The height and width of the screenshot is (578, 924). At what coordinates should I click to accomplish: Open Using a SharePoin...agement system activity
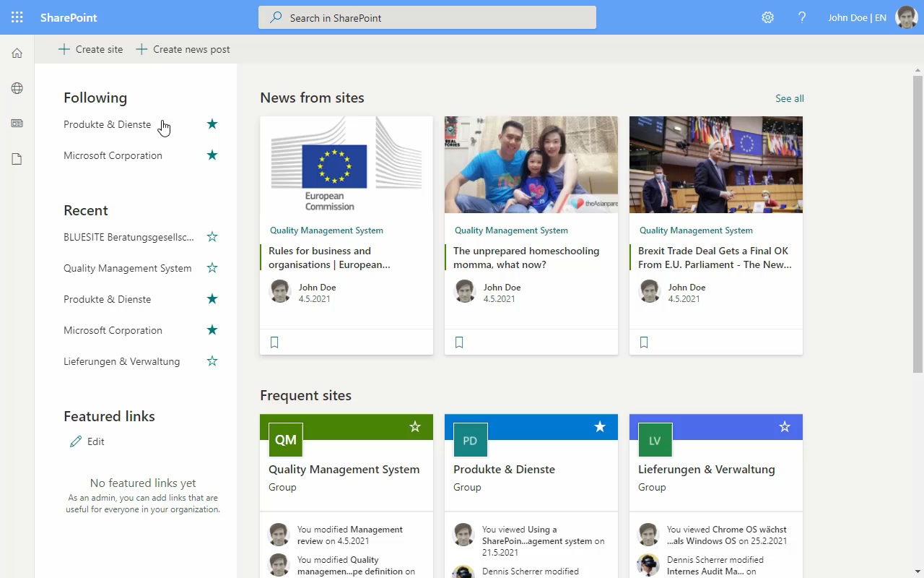544,541
